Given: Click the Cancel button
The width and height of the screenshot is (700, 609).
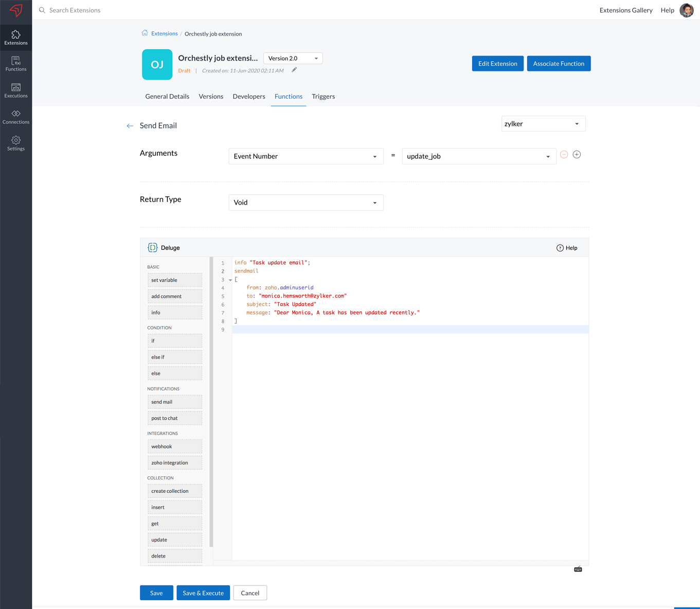Looking at the screenshot, I should pos(250,593).
